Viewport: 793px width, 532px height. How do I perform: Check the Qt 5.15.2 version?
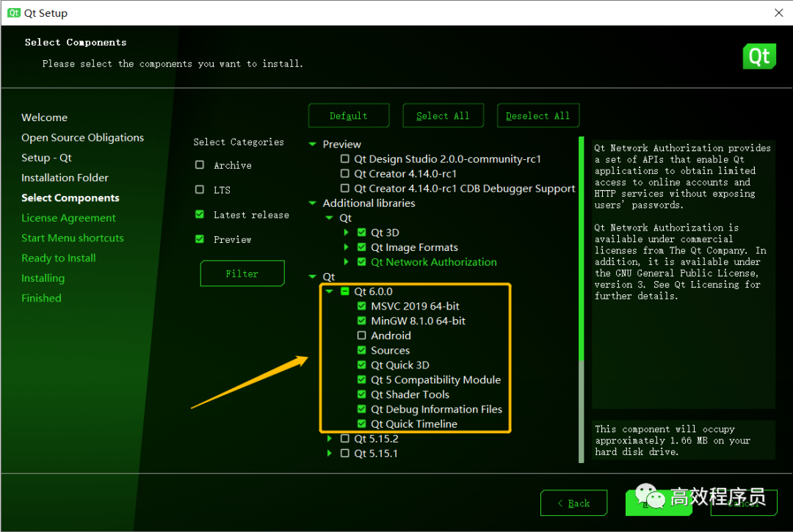click(345, 438)
